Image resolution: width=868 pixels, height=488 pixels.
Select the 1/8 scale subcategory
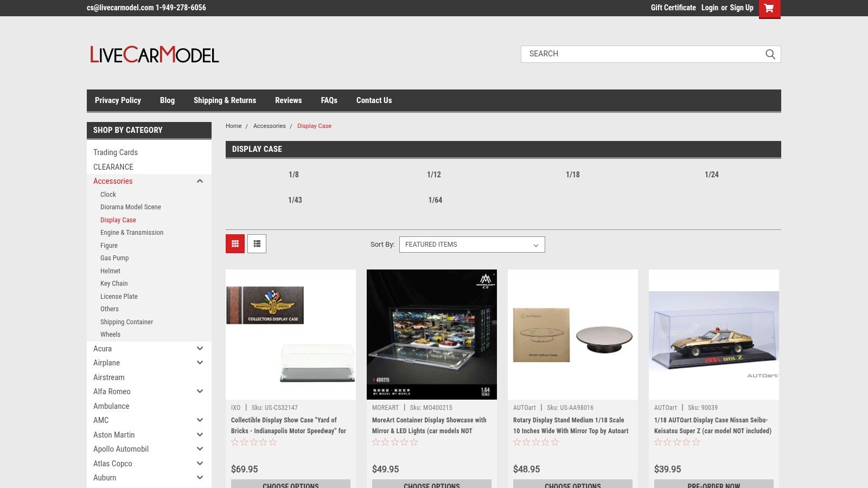(x=293, y=175)
